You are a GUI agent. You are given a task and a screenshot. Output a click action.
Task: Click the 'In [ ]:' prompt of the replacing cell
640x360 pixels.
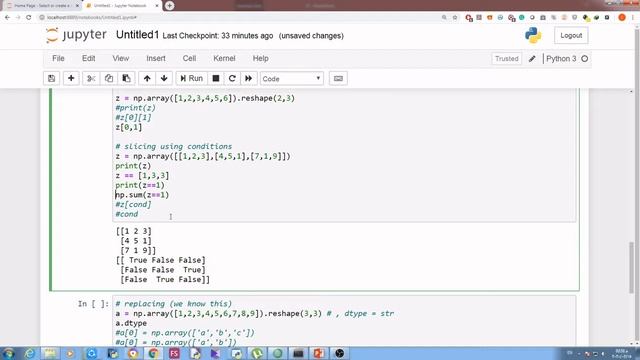[x=93, y=304]
